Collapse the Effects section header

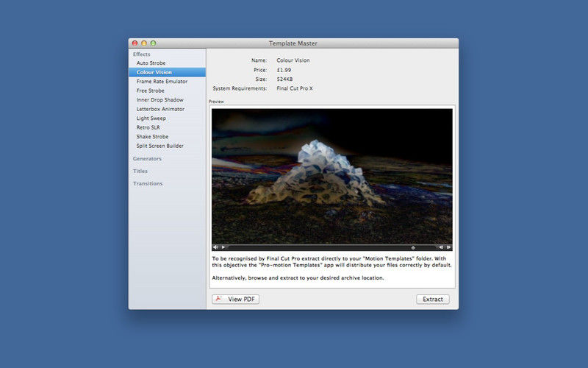coord(141,54)
